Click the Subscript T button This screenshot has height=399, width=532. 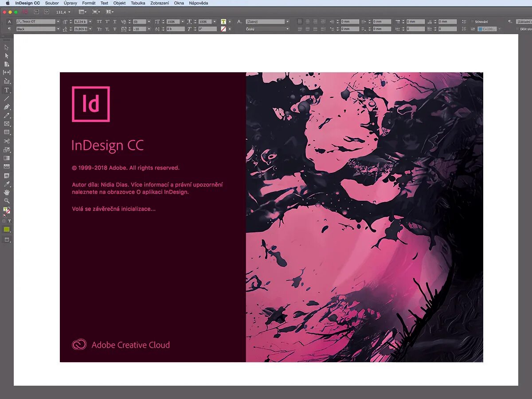click(x=107, y=29)
